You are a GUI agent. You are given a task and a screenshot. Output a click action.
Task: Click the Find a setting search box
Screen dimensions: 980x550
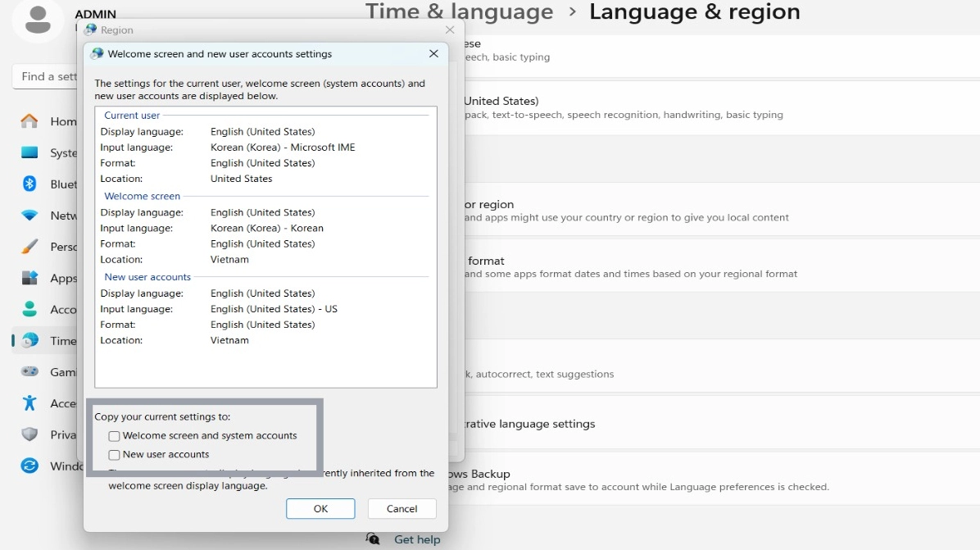point(45,76)
